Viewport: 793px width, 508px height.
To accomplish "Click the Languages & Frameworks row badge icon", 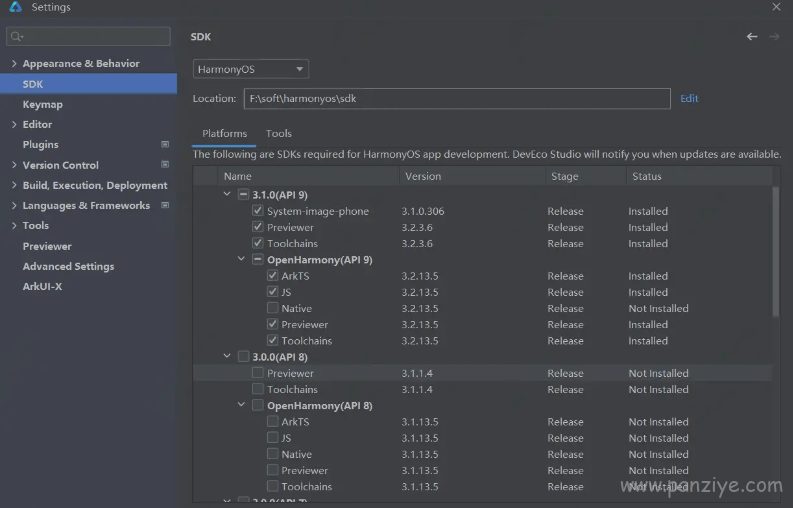I will click(165, 205).
